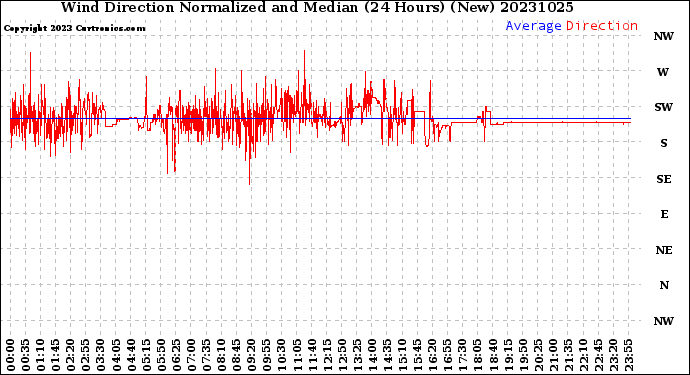This screenshot has height=375, width=690.
Task: Click the 19:15 time axis label
Action: [x=507, y=355]
